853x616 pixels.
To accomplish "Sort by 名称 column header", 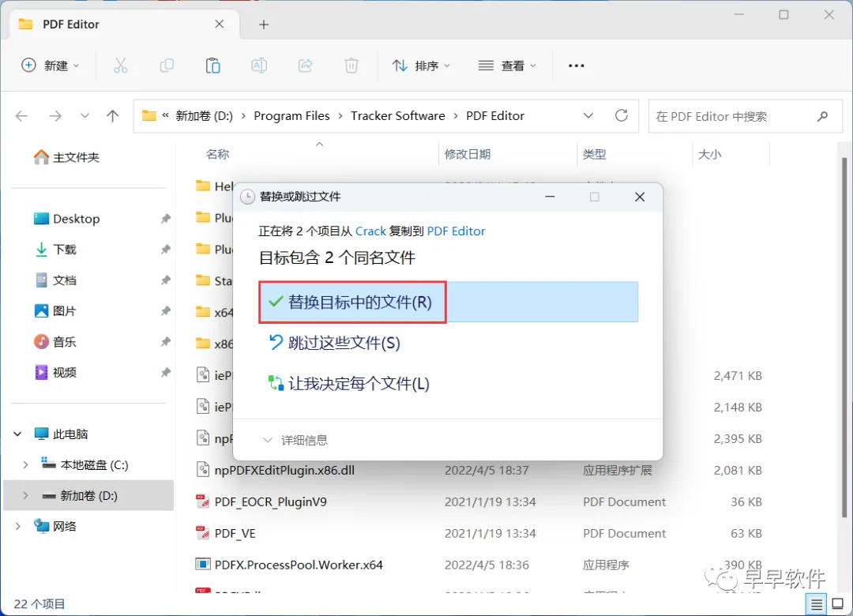I will pyautogui.click(x=218, y=155).
